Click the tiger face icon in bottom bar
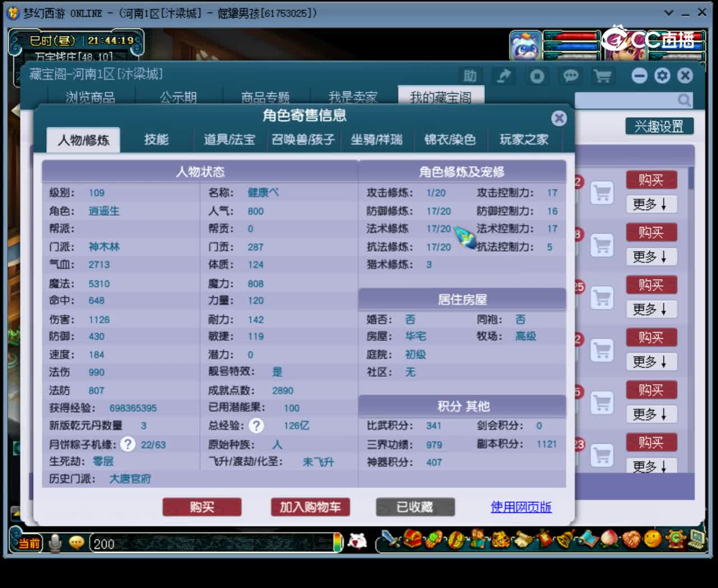Image resolution: width=718 pixels, height=588 pixels. coord(500,540)
